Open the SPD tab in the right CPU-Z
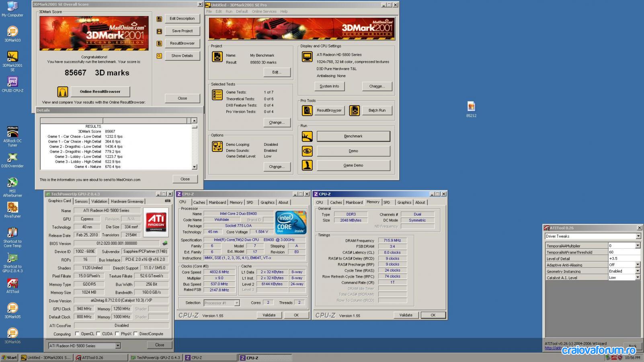This screenshot has height=362, width=644. pos(387,202)
